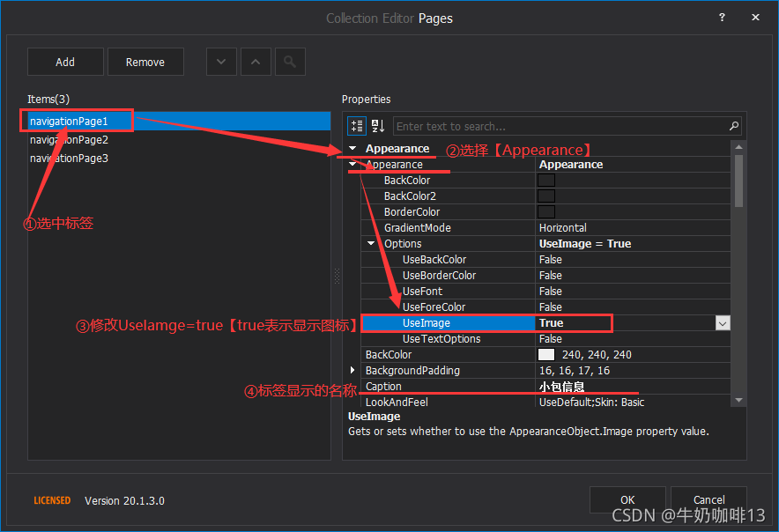Image resolution: width=779 pixels, height=532 pixels.
Task: Move selected page down using the down-arrow button
Action: pyautogui.click(x=221, y=62)
